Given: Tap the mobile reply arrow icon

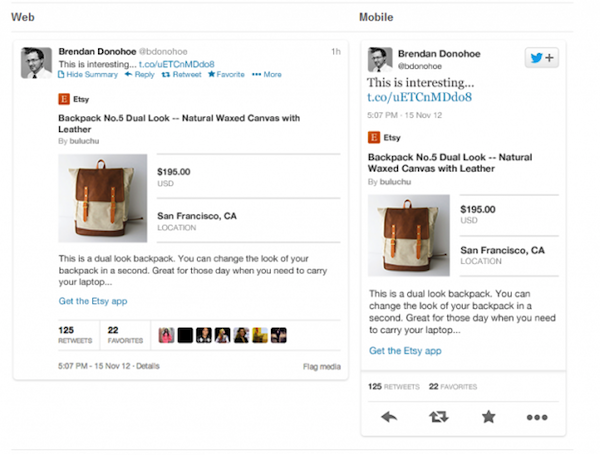Looking at the screenshot, I should click(389, 416).
